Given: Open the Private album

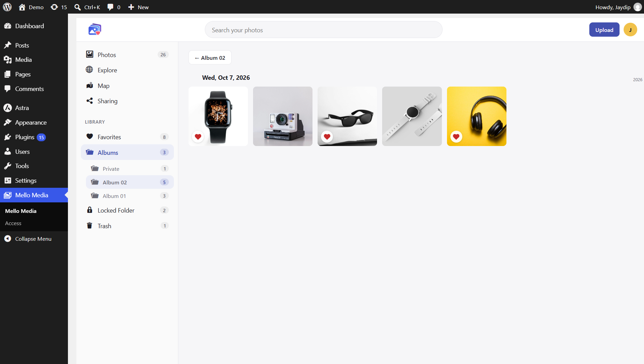Looking at the screenshot, I should (x=130, y=168).
